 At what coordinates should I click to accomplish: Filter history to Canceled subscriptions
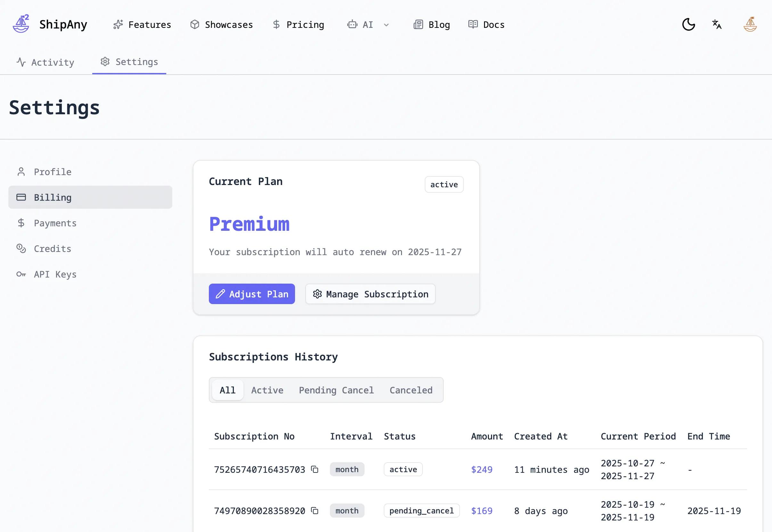(x=411, y=390)
